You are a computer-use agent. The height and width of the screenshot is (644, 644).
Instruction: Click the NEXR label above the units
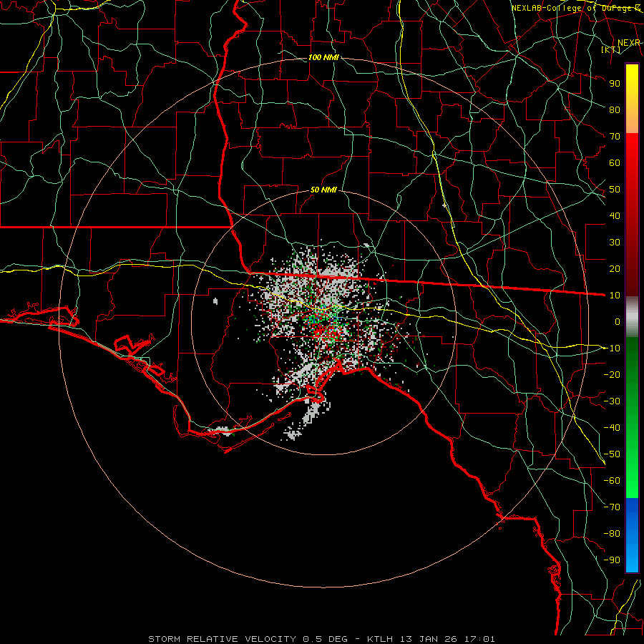(x=629, y=43)
